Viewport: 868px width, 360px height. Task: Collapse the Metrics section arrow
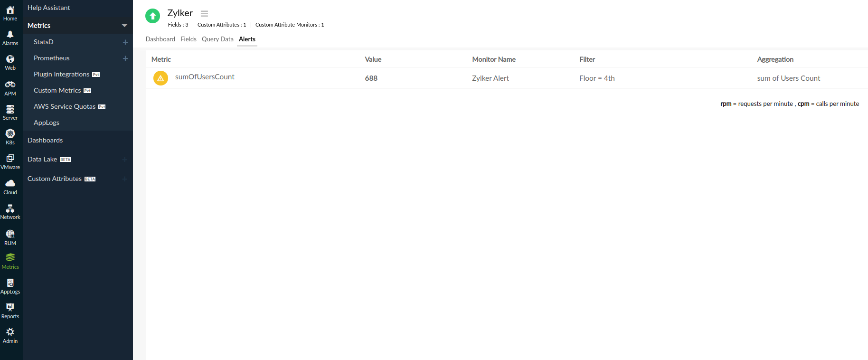tap(124, 26)
